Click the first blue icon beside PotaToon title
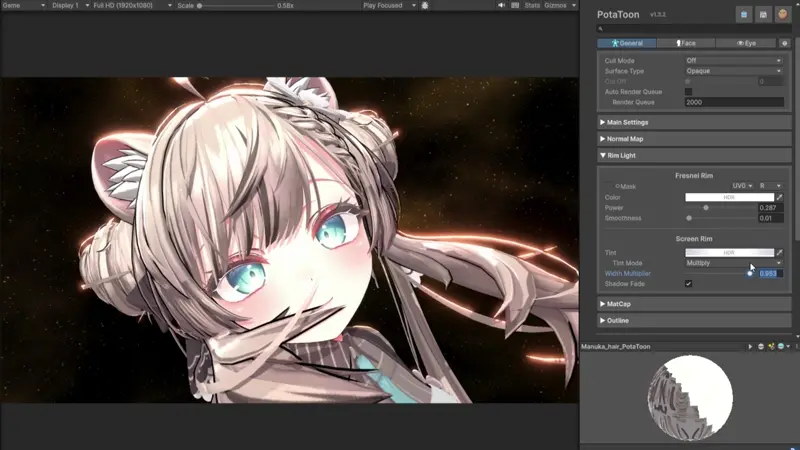This screenshot has height=450, width=800. pos(743,14)
